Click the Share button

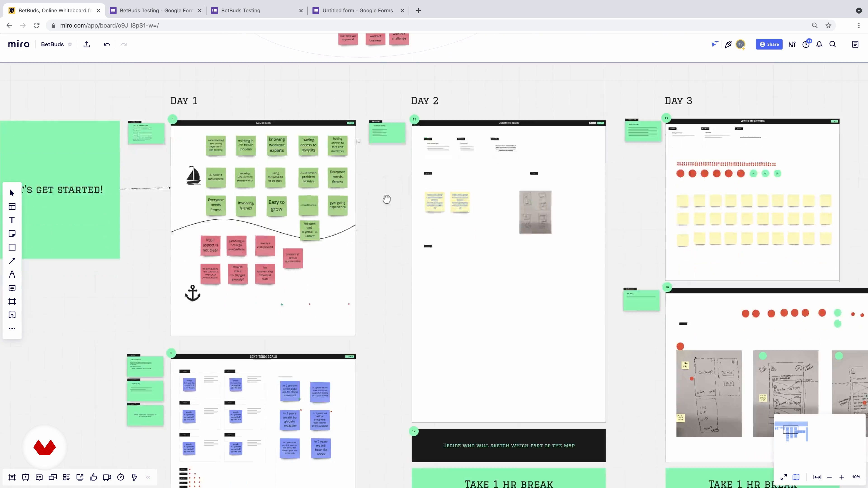(769, 44)
